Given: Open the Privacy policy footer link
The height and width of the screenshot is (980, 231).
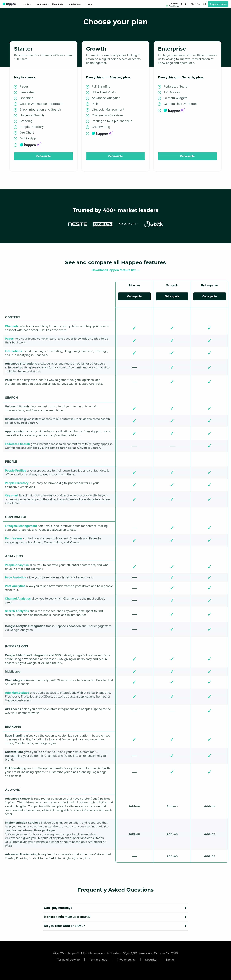Looking at the screenshot, I should coord(126,960).
